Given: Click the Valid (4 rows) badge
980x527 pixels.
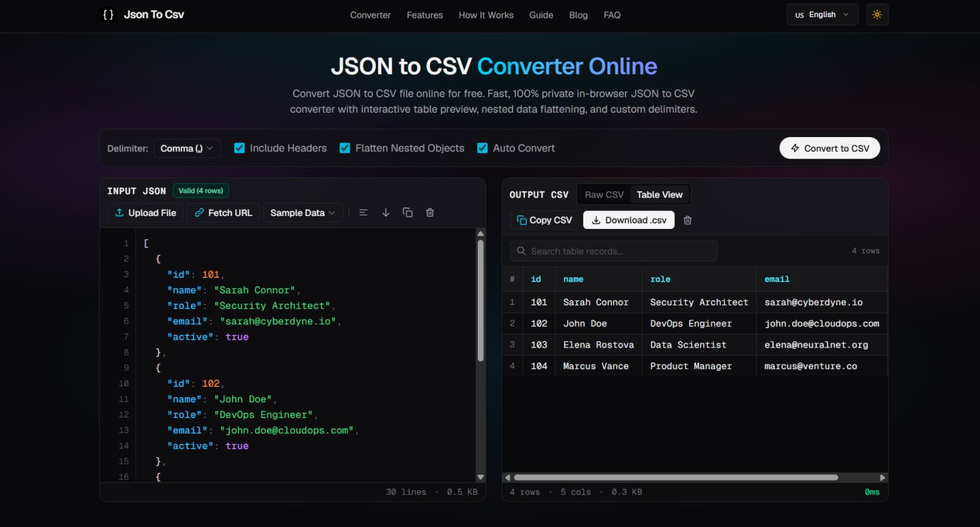Looking at the screenshot, I should click(201, 191).
